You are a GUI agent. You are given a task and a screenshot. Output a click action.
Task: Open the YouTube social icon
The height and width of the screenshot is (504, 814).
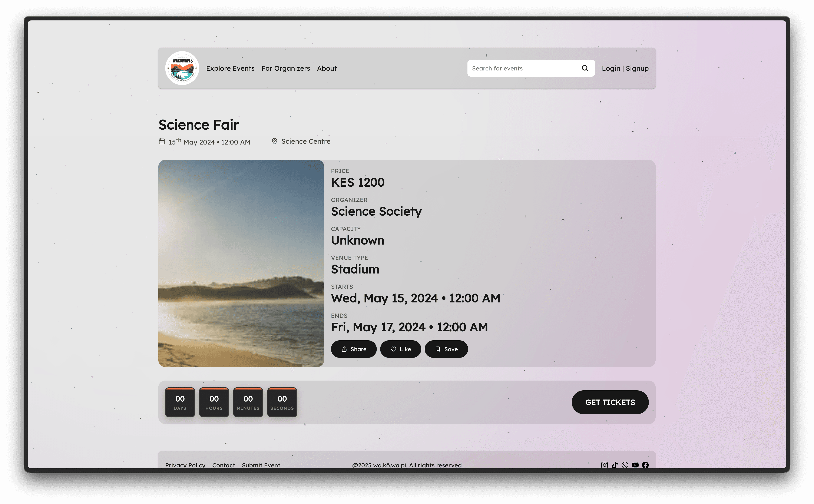[x=635, y=465]
